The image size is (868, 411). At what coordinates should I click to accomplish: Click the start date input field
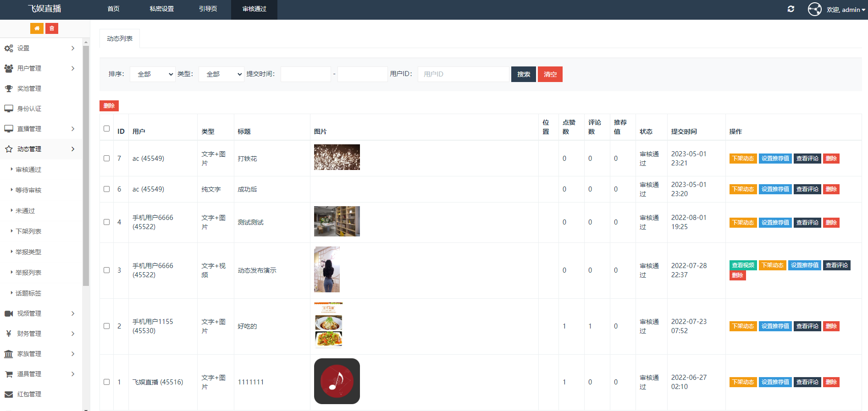[x=306, y=74]
